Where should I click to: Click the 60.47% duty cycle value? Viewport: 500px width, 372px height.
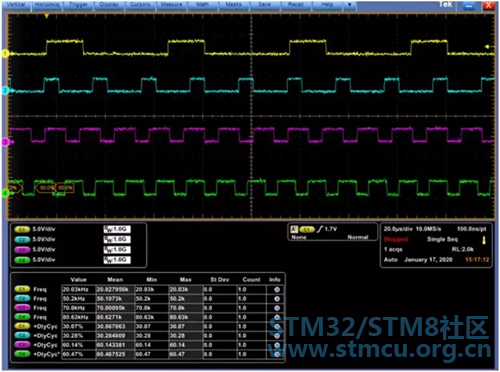[x=79, y=354]
